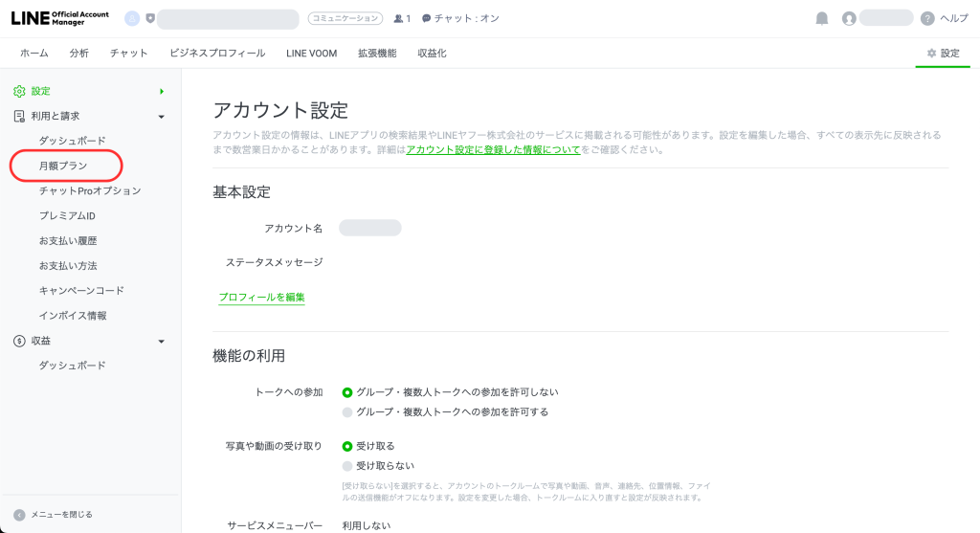Image resolution: width=980 pixels, height=533 pixels.
Task: Open 月額プラン in the sidebar
Action: point(63,166)
